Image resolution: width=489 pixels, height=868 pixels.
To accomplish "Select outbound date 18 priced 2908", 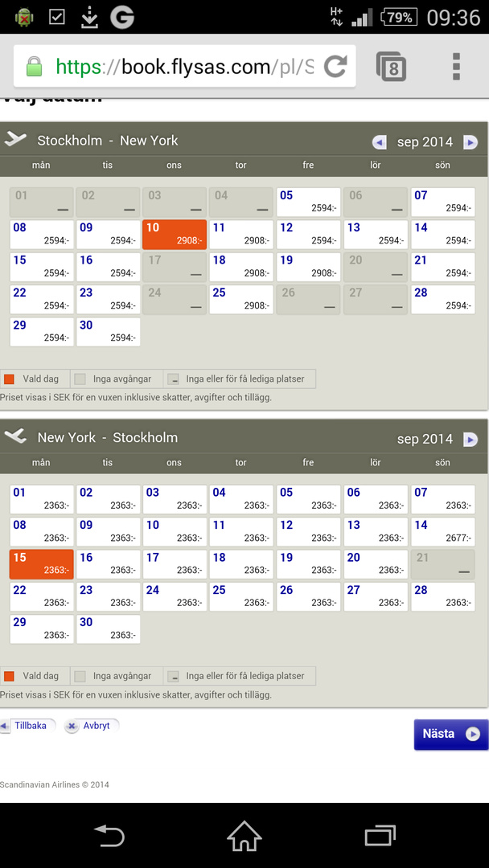I will pyautogui.click(x=240, y=267).
